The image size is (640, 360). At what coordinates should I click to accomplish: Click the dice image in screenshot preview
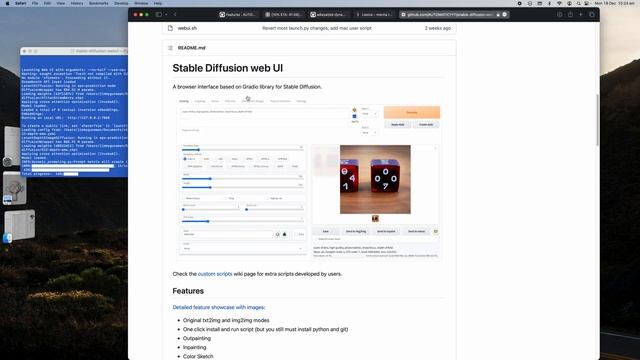pos(375,179)
